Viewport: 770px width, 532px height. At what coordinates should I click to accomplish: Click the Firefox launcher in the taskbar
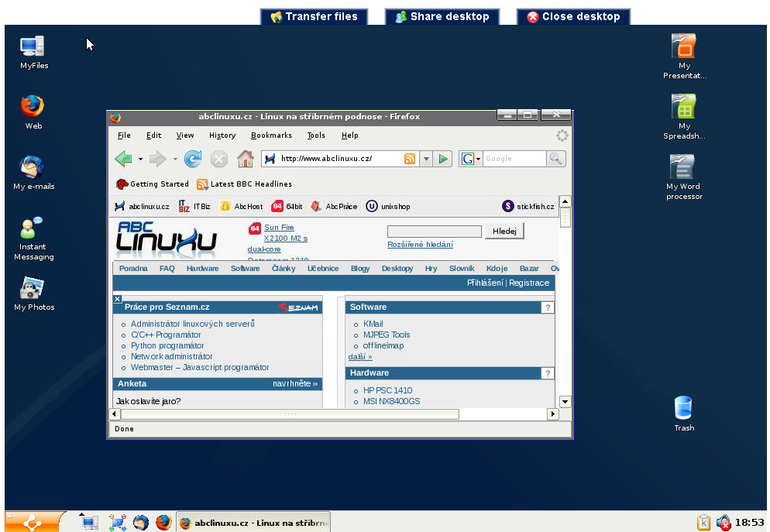(163, 522)
